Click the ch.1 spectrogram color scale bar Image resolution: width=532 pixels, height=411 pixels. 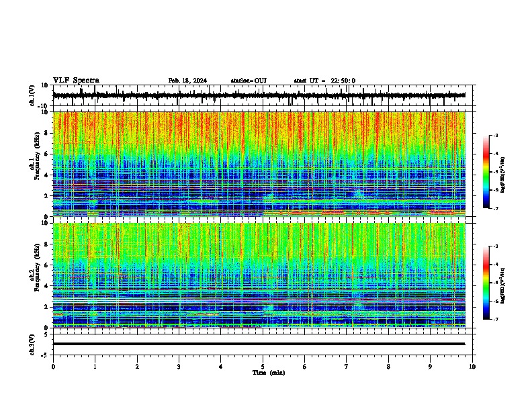(486, 172)
